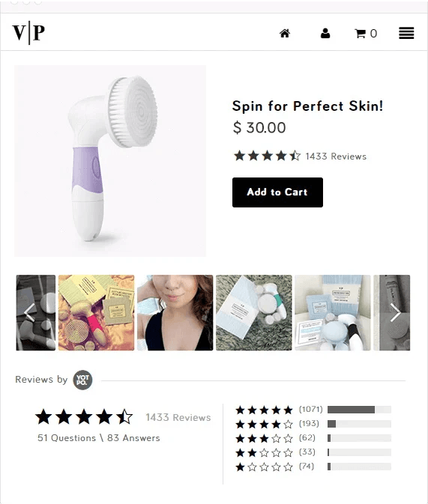Viewport: 428px width, 504px height.
Task: Go to the home icon
Action: coord(285,33)
